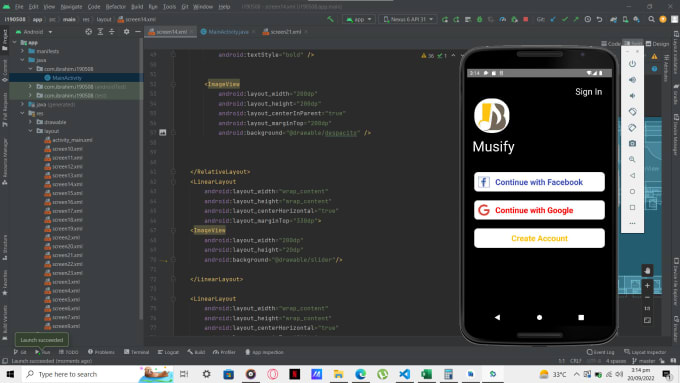Click the Make Project hammer icon
The image size is (680, 383).
(330, 19)
